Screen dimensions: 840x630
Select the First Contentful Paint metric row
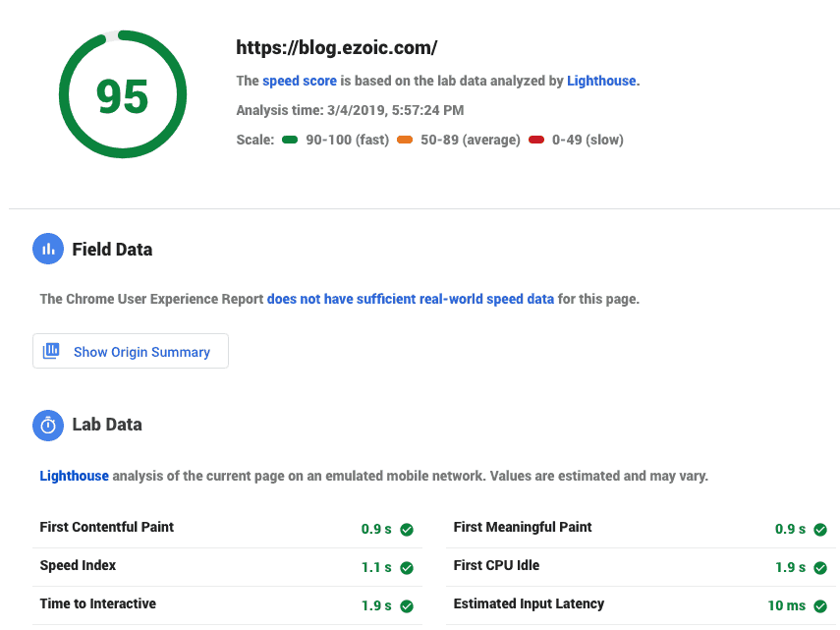(227, 529)
